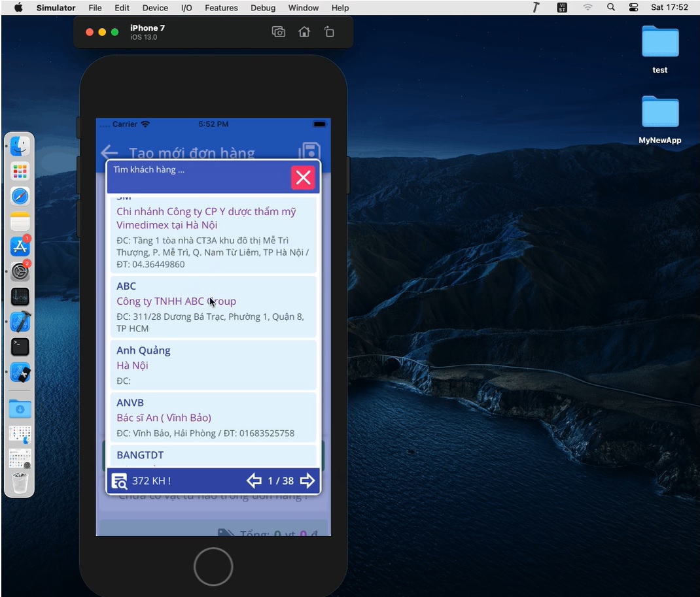This screenshot has height=597, width=700.
Task: Rotate the simulator device icon
Action: 329,32
